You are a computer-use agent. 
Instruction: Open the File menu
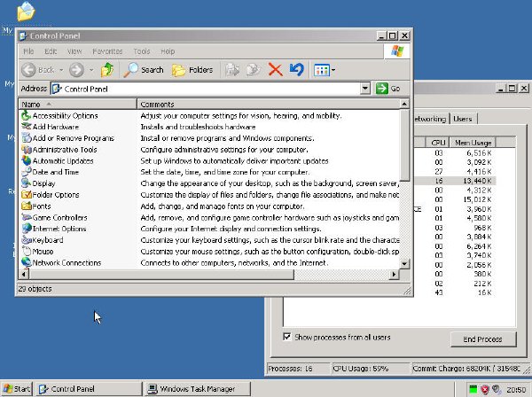[x=28, y=51]
